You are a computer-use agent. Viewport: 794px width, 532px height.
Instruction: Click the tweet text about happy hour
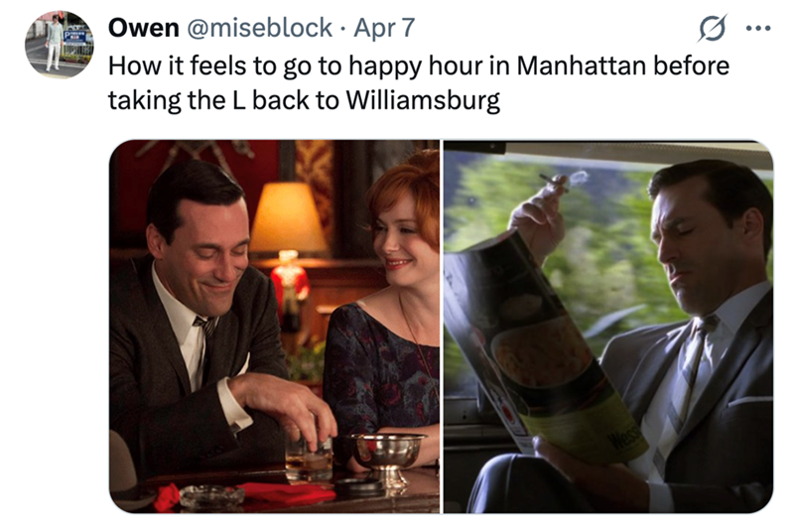tap(418, 82)
